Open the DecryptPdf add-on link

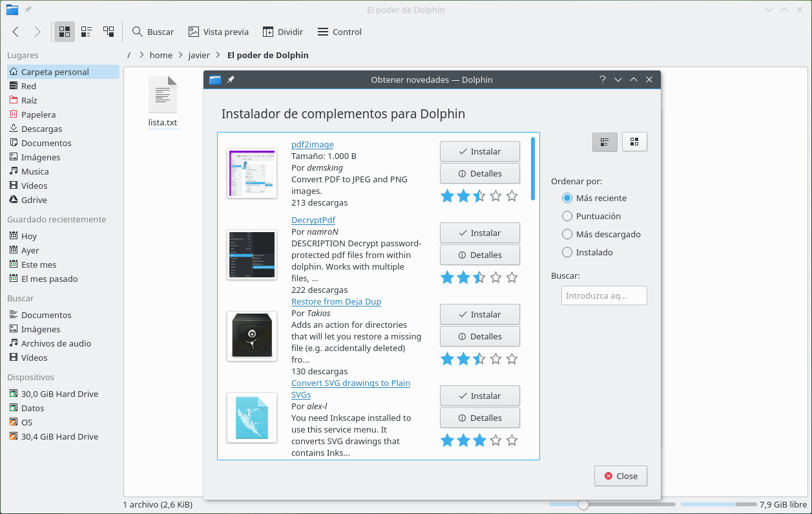pyautogui.click(x=313, y=220)
